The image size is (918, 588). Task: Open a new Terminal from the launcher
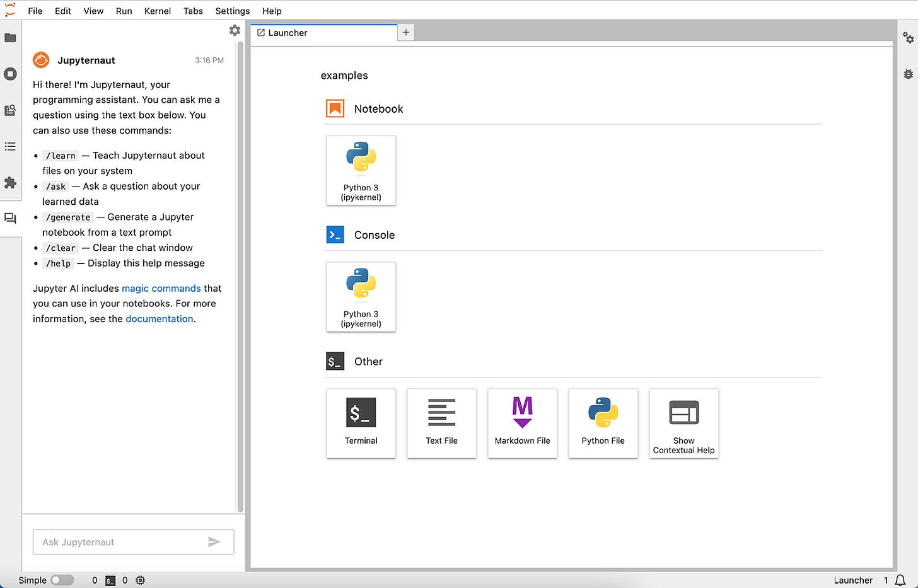pyautogui.click(x=361, y=423)
